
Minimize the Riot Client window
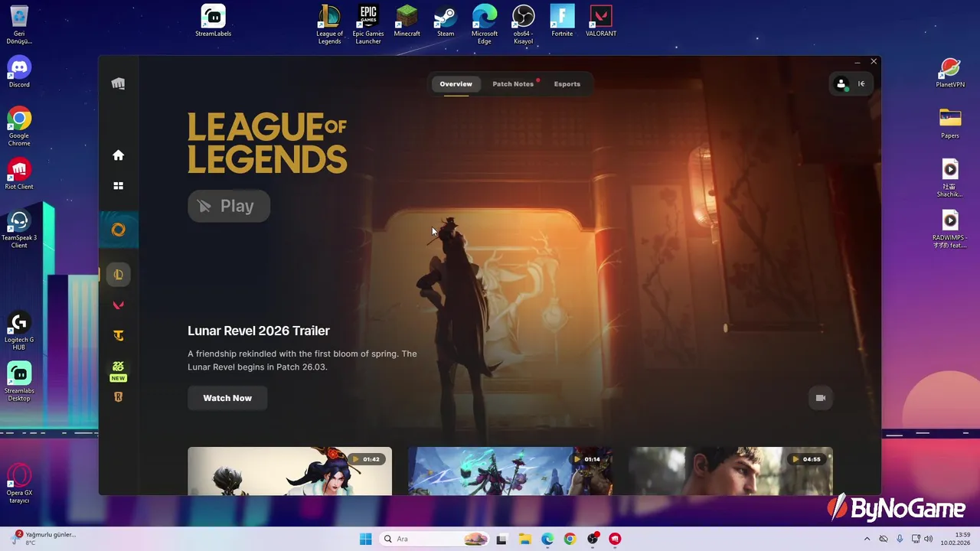click(x=857, y=62)
